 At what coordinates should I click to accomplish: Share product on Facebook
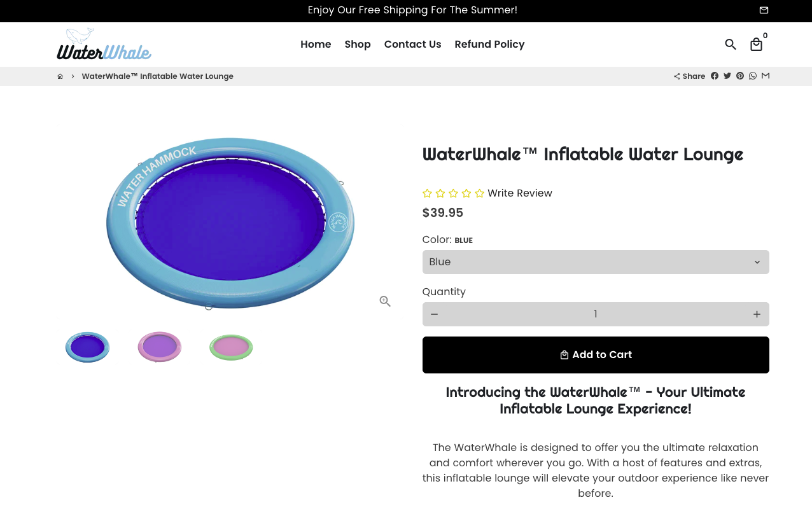[x=715, y=76]
